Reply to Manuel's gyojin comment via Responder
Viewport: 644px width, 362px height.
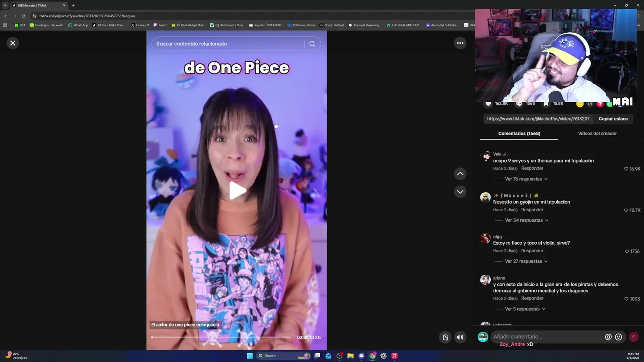532,210
